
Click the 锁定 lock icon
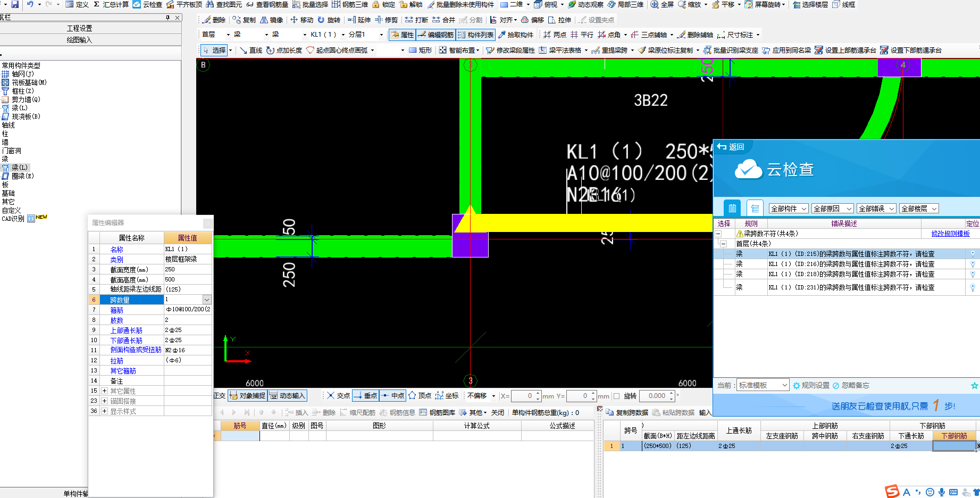click(383, 4)
